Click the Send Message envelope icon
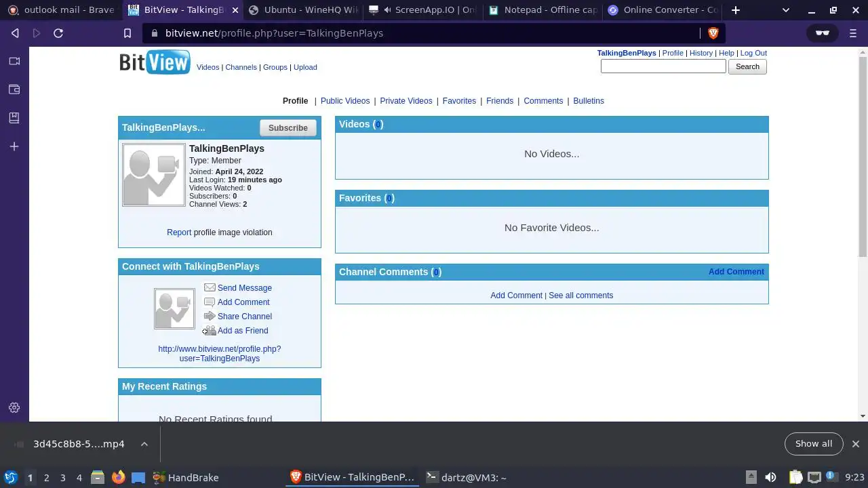The width and height of the screenshot is (868, 488). [210, 288]
